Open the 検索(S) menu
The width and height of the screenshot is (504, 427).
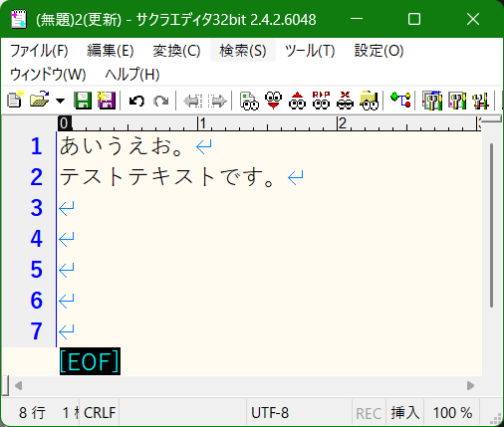243,51
